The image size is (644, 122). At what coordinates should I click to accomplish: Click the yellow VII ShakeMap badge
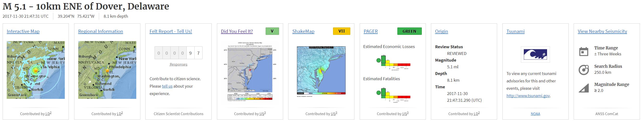(341, 31)
